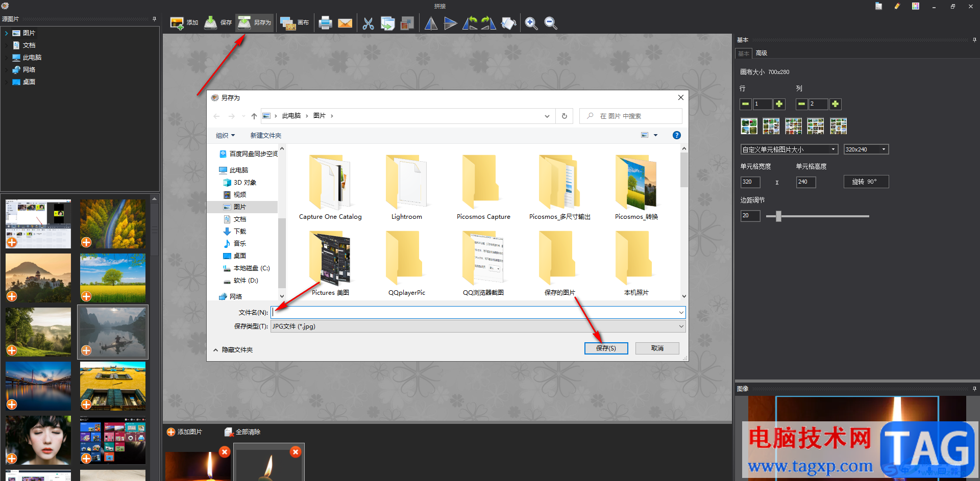The height and width of the screenshot is (481, 980).
Task: Choose the second grid layout preset
Action: click(x=771, y=126)
